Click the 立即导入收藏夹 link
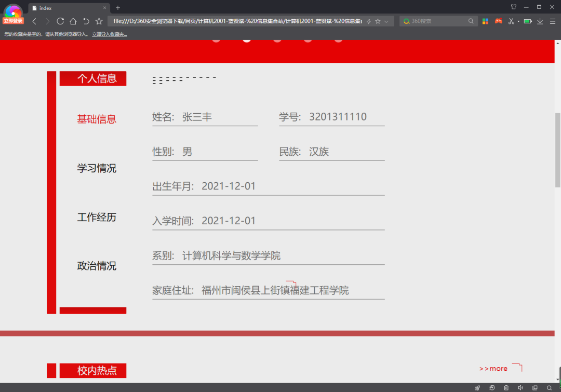The width and height of the screenshot is (561, 392). coord(110,34)
